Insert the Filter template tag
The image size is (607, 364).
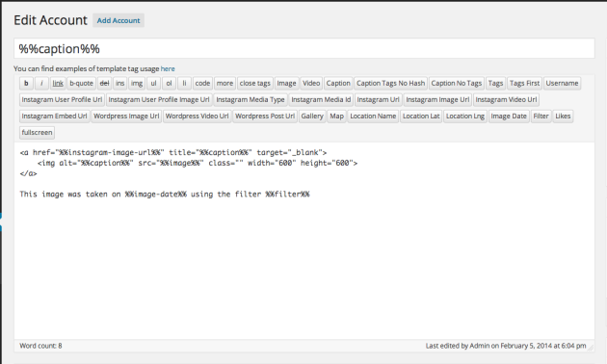pos(541,117)
